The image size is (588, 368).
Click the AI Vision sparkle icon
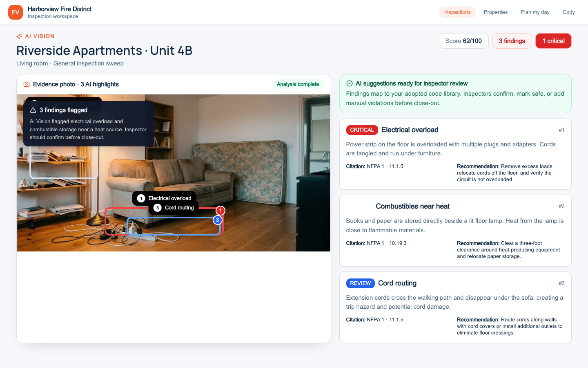[x=19, y=36]
